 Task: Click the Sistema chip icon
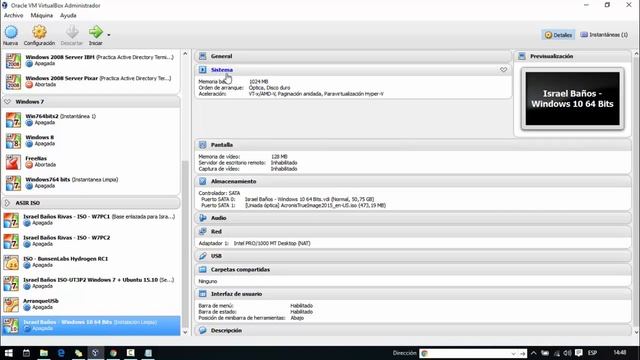202,70
